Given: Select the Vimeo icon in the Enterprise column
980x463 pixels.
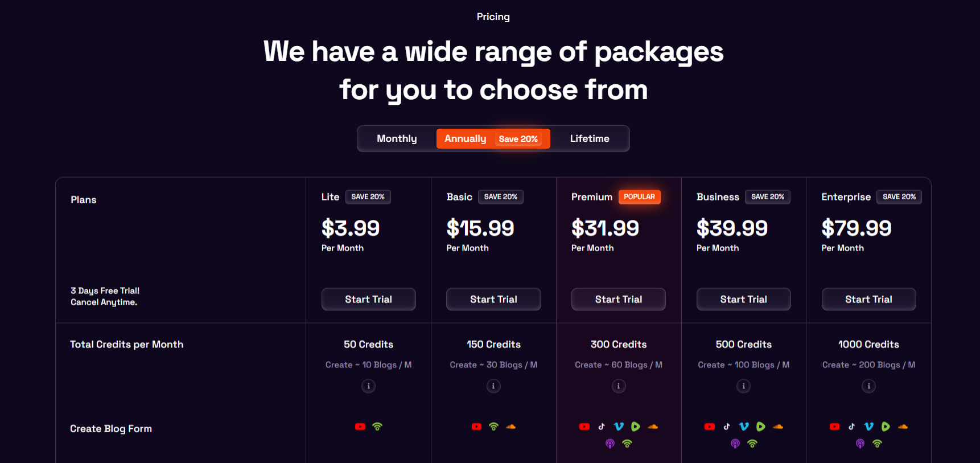Looking at the screenshot, I should tap(869, 425).
